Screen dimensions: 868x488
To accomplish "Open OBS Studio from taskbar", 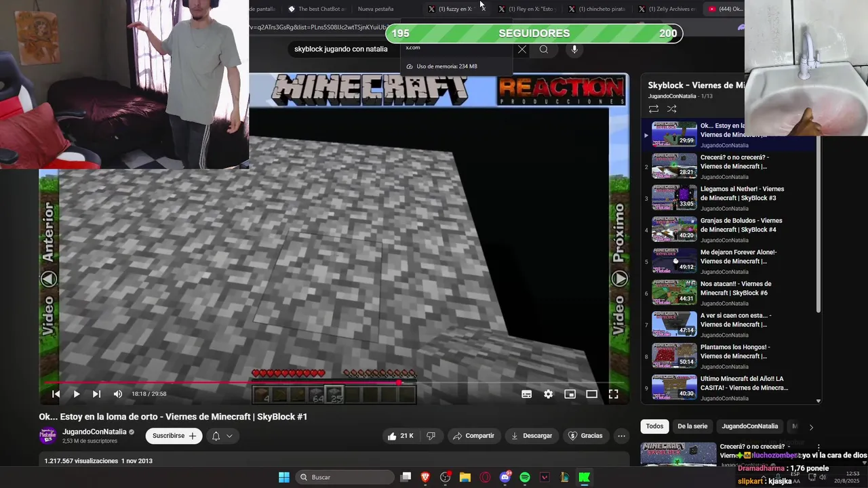I will 445,477.
